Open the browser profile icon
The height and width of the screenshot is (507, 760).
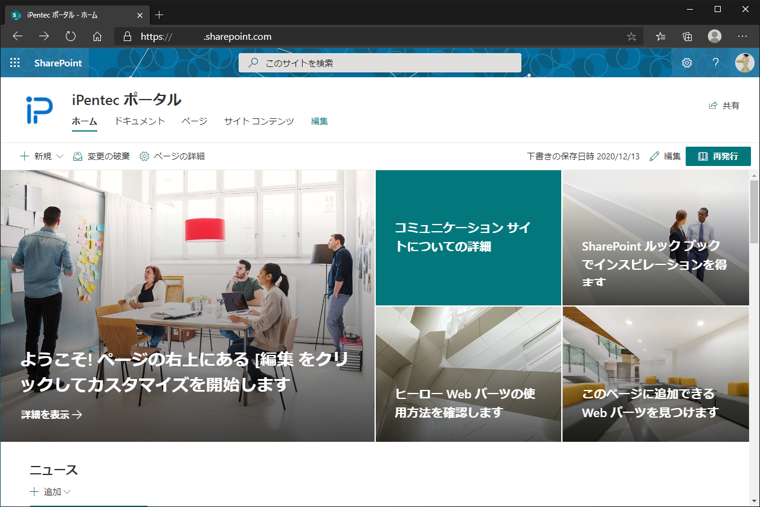pyautogui.click(x=714, y=36)
